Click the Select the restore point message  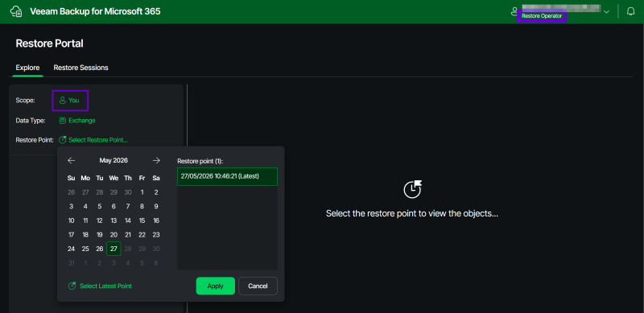[412, 213]
